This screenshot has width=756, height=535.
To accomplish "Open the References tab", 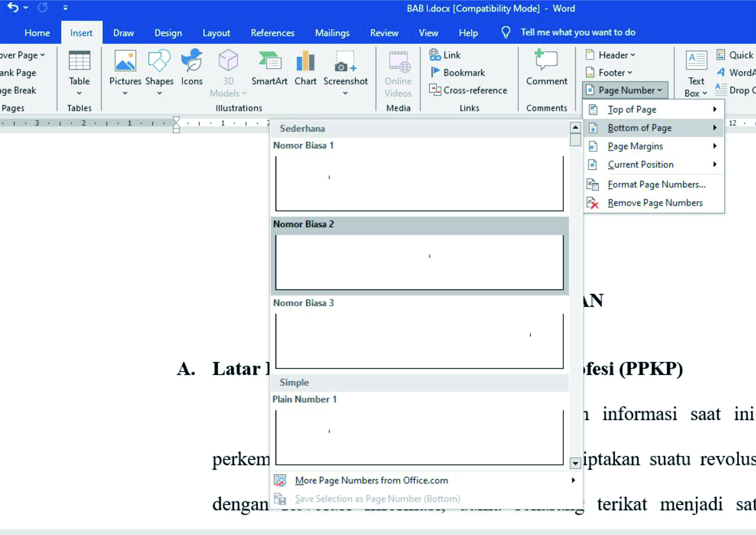I will coord(273,33).
